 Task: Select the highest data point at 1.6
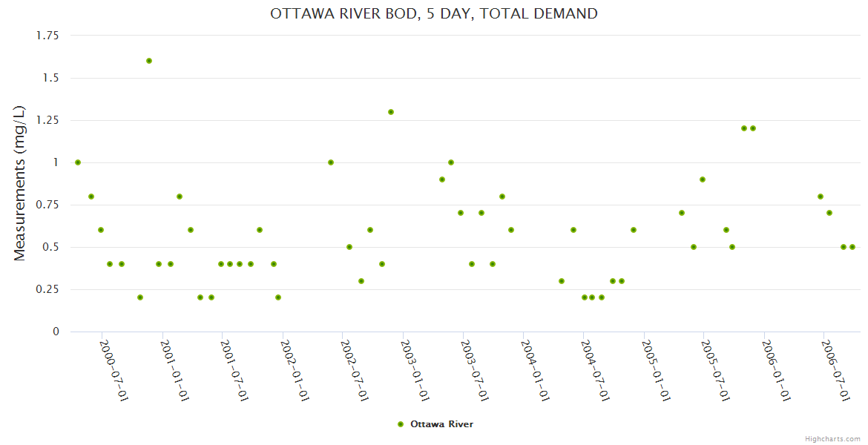coord(149,61)
